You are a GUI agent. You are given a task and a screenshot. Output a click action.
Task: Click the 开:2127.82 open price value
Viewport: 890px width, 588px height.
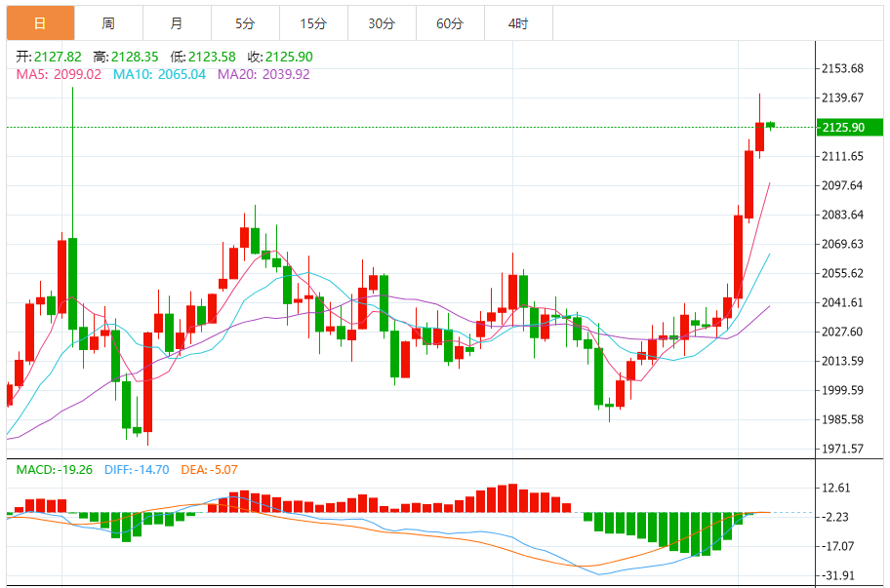49,57
